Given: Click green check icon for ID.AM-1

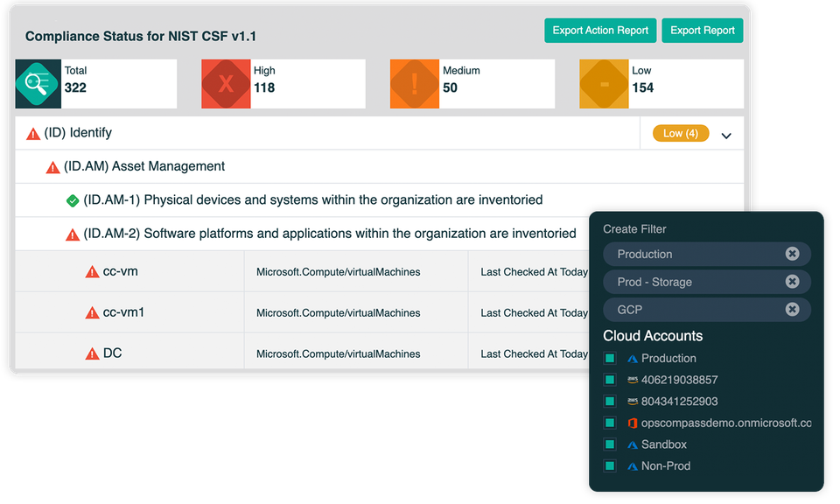Looking at the screenshot, I should (73, 201).
